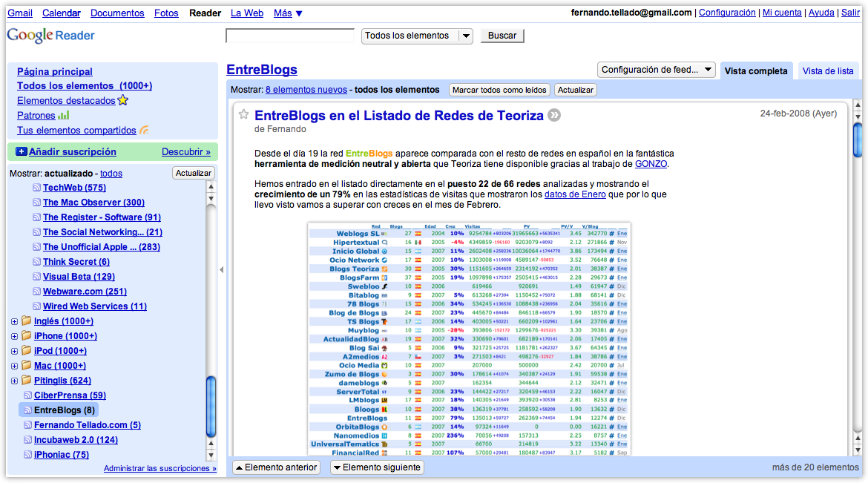Image resolution: width=868 pixels, height=483 pixels.
Task: Click Marcar todos como leídos button
Action: click(x=499, y=91)
